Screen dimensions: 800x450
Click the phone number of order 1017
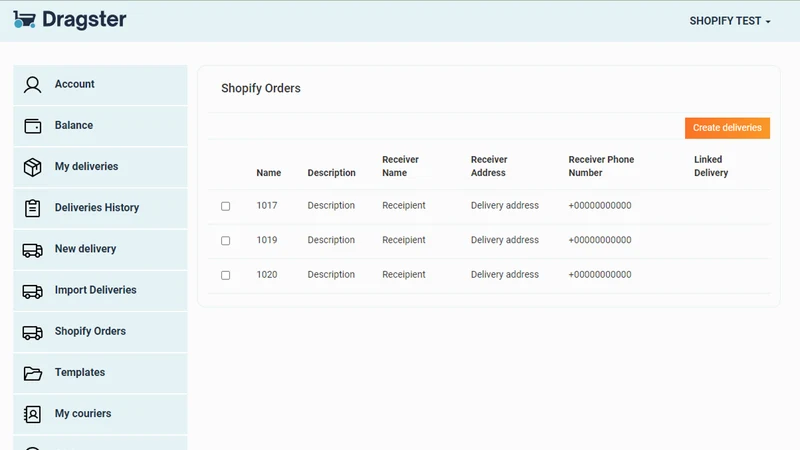point(599,206)
